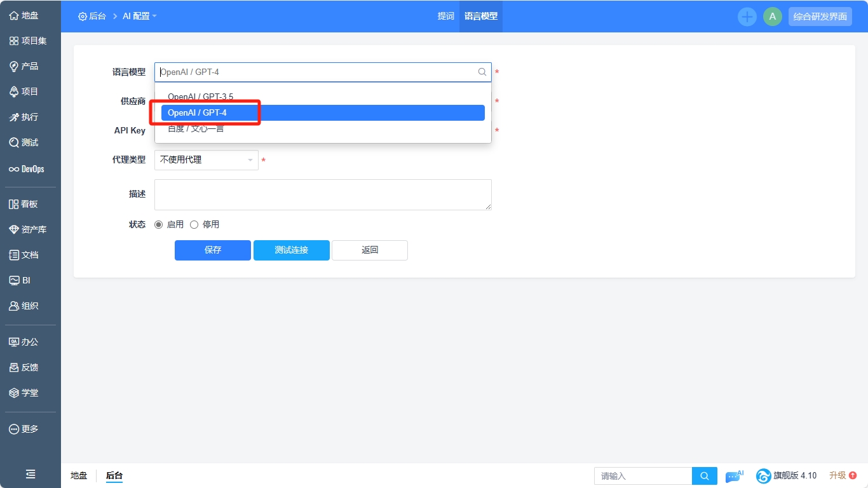Open the BI module

tap(25, 280)
